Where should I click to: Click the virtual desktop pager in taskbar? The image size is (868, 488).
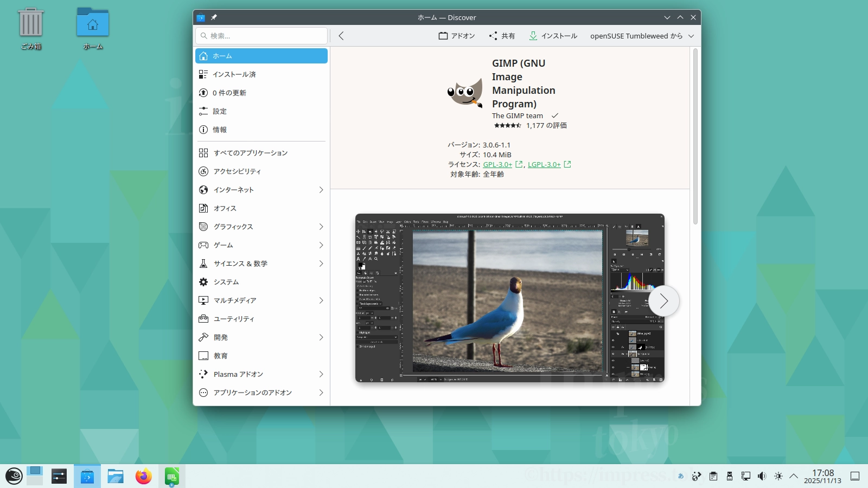tap(35, 476)
